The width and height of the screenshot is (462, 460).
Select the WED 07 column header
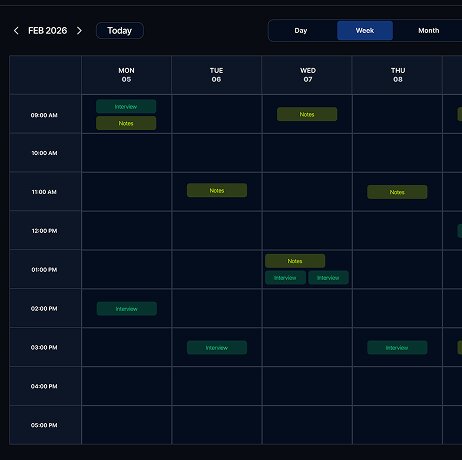[x=307, y=75]
